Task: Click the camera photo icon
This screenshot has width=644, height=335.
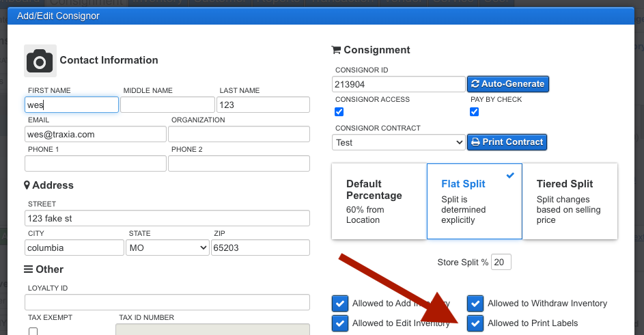Action: coord(40,61)
